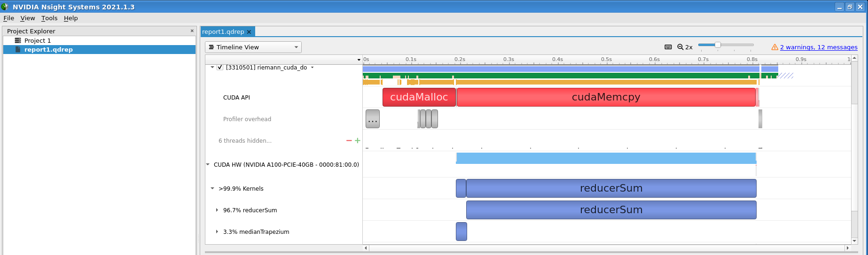The height and width of the screenshot is (255, 868).
Task: Expand the 96.7% reducerSum row
Action: (217, 210)
